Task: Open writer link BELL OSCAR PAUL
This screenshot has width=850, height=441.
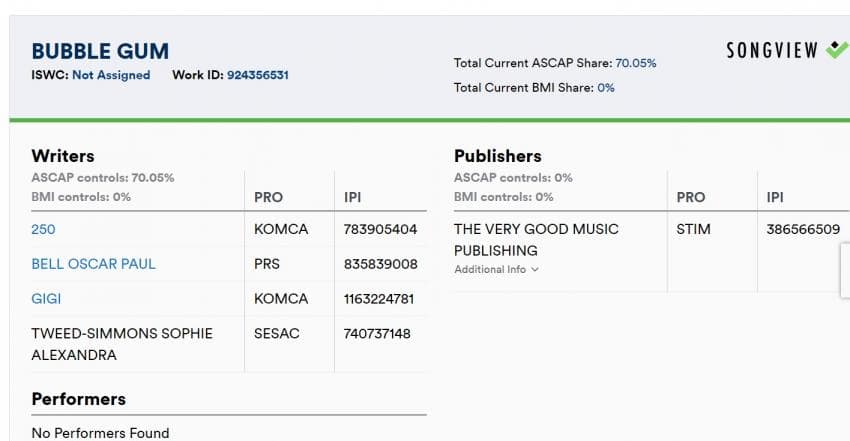Action: [x=93, y=264]
